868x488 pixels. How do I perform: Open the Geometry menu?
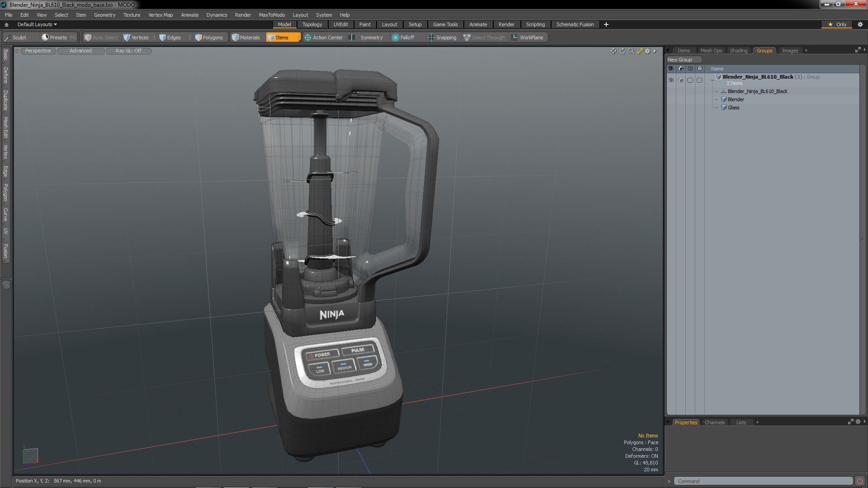(x=104, y=15)
